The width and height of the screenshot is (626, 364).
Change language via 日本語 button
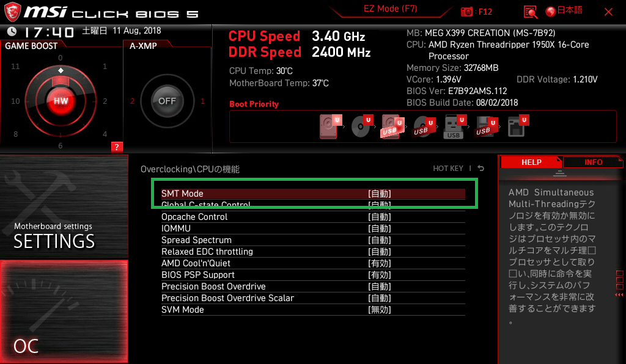[564, 11]
